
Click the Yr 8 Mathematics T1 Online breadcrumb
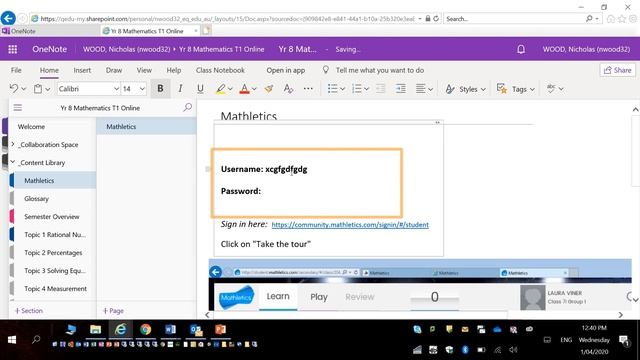(x=222, y=49)
